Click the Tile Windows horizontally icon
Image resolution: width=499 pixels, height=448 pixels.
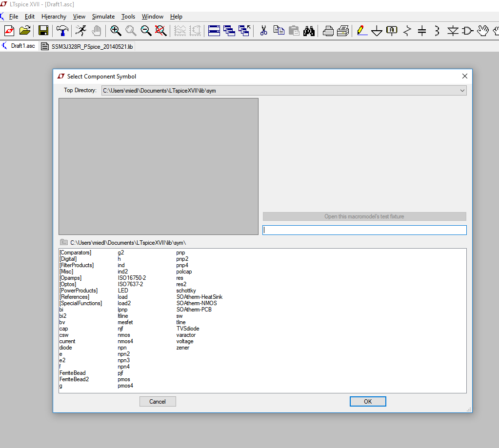214,31
